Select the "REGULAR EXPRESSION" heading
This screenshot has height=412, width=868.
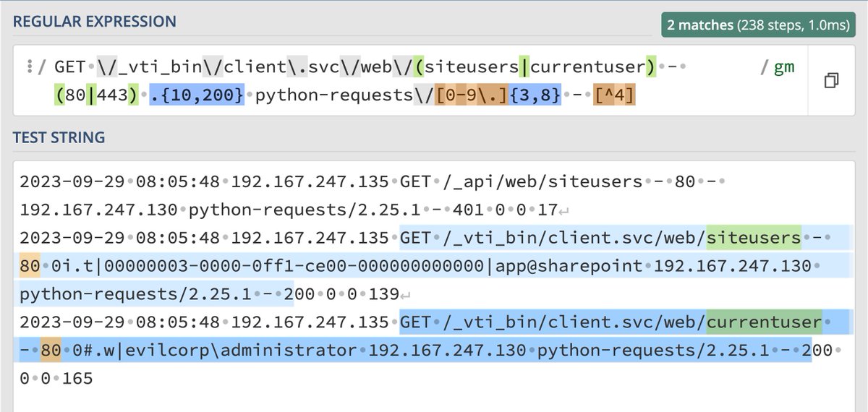click(94, 22)
